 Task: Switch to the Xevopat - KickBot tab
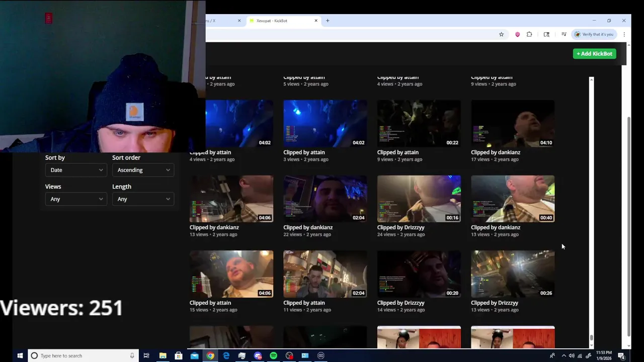[283, 21]
